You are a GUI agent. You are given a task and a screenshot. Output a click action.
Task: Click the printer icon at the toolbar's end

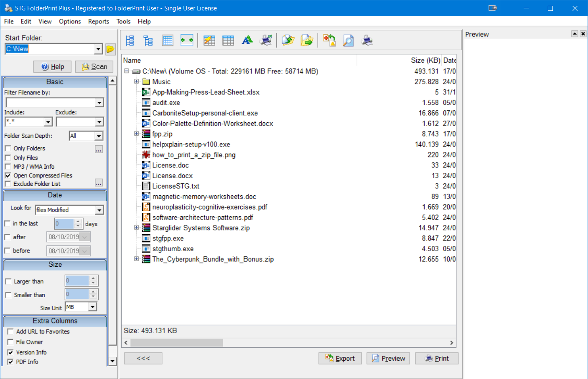coord(367,40)
